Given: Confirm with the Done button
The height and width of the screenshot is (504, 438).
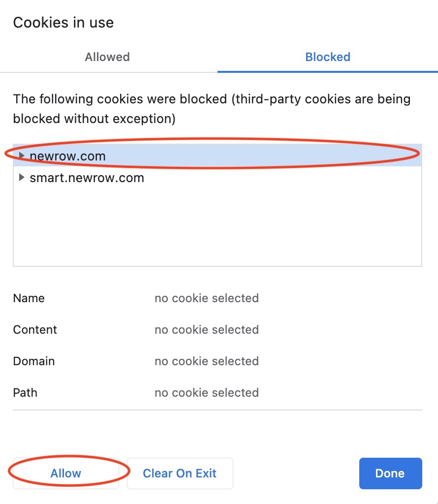Looking at the screenshot, I should 390,473.
